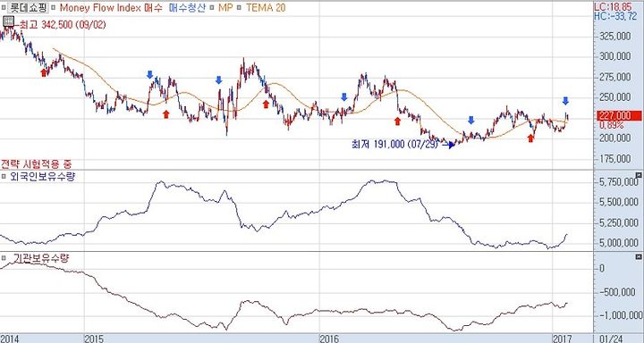Click the 2014 year label on time axis

10,339
